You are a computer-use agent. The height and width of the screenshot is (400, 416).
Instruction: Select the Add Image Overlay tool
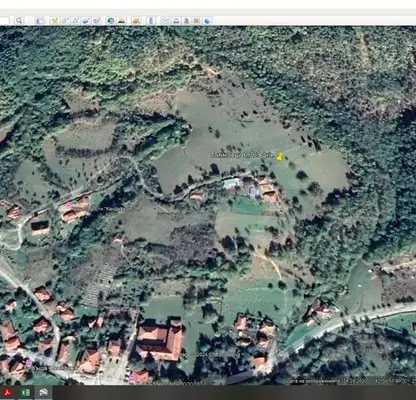coord(86,21)
